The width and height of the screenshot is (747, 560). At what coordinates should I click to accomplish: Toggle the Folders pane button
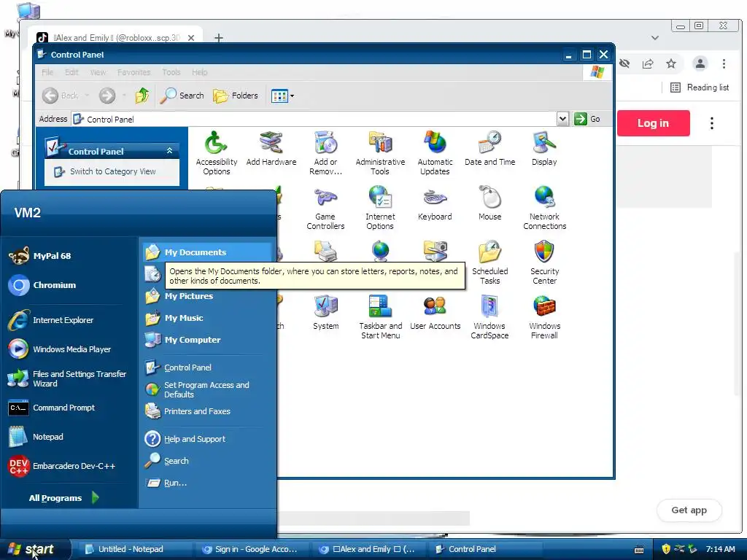[x=236, y=96]
